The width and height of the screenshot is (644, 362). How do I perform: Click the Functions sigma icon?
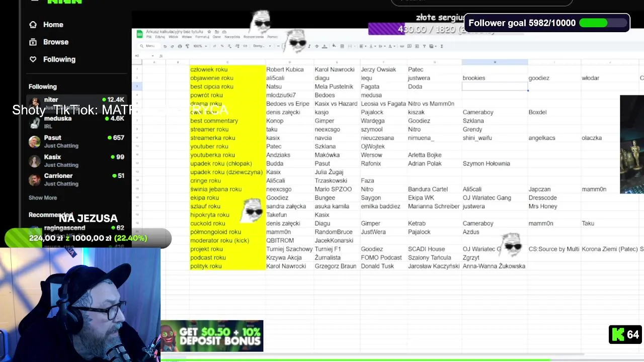(442, 46)
